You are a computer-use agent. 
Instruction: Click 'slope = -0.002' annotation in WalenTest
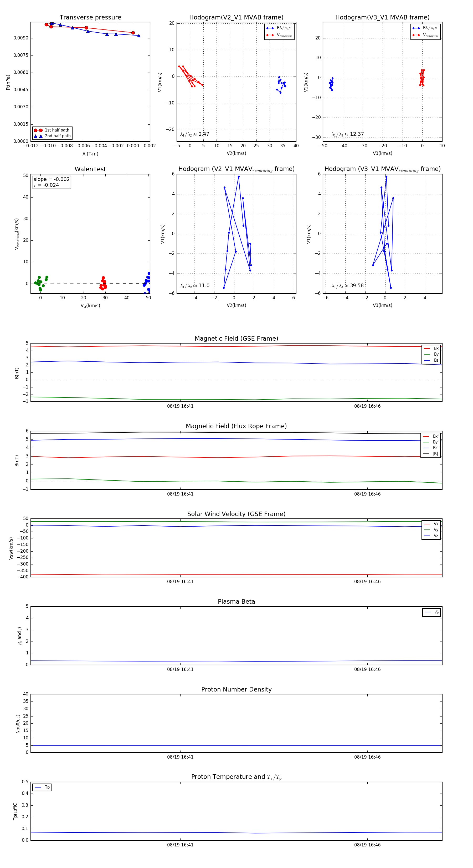[52, 179]
